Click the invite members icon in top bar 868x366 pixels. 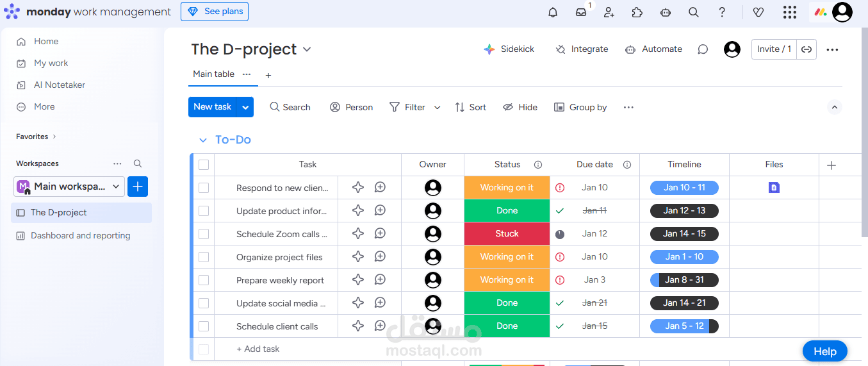(x=609, y=12)
